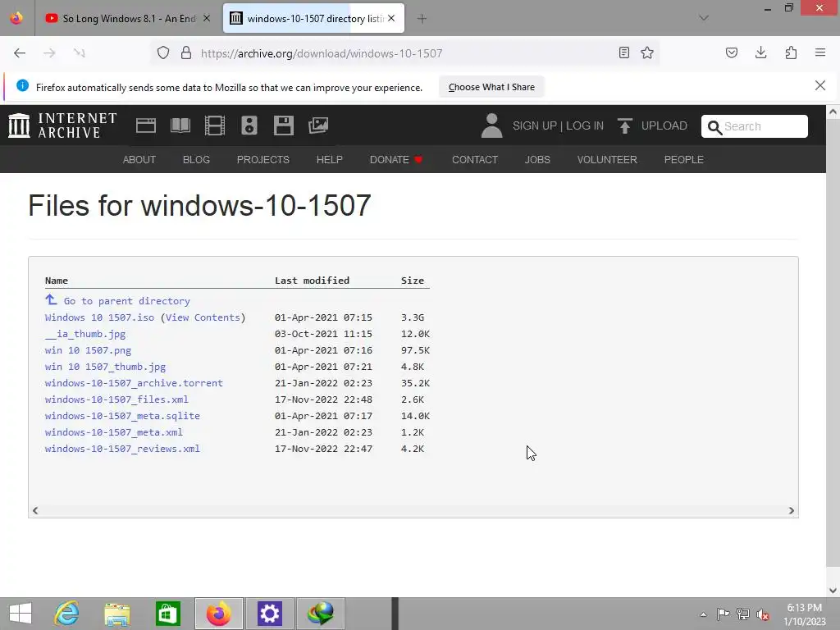Click the UPLOAD link text
Viewport: 840px width, 630px height.
click(664, 126)
